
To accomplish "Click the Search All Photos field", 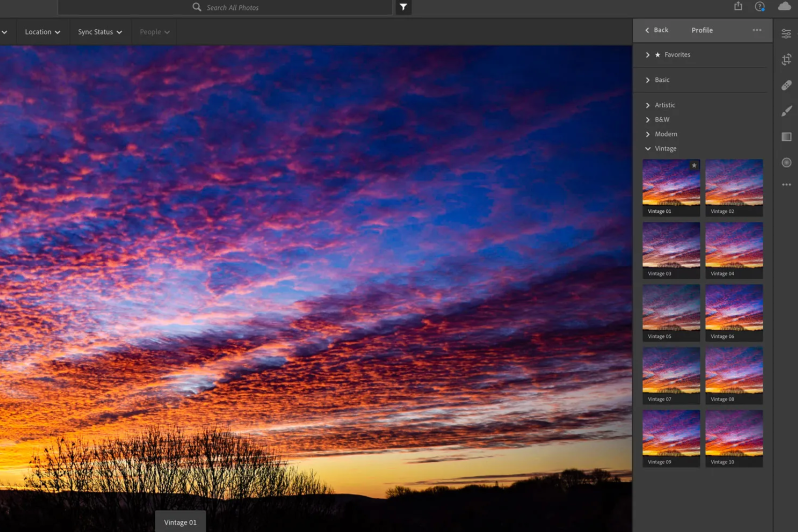I will point(232,8).
